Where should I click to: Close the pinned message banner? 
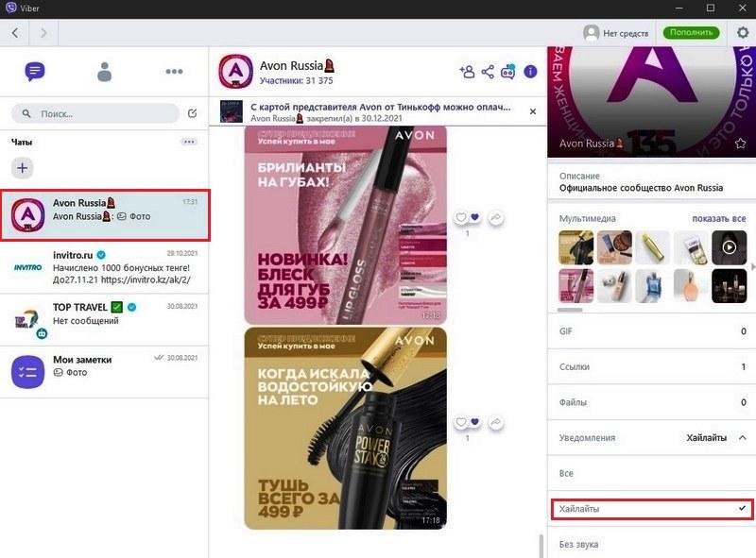pos(533,111)
